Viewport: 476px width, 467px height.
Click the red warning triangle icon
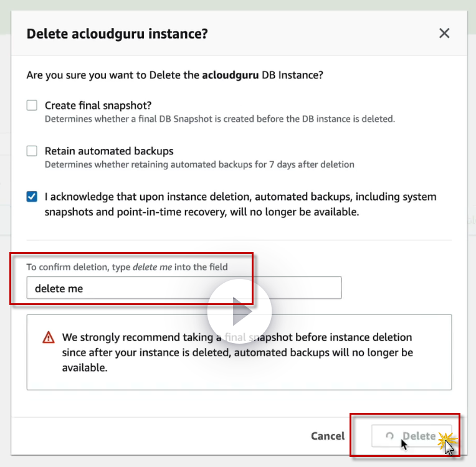(x=49, y=337)
